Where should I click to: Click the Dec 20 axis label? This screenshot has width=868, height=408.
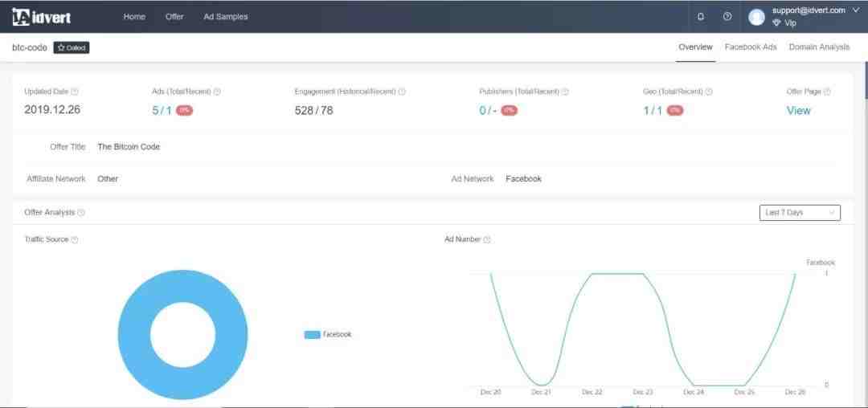click(490, 392)
